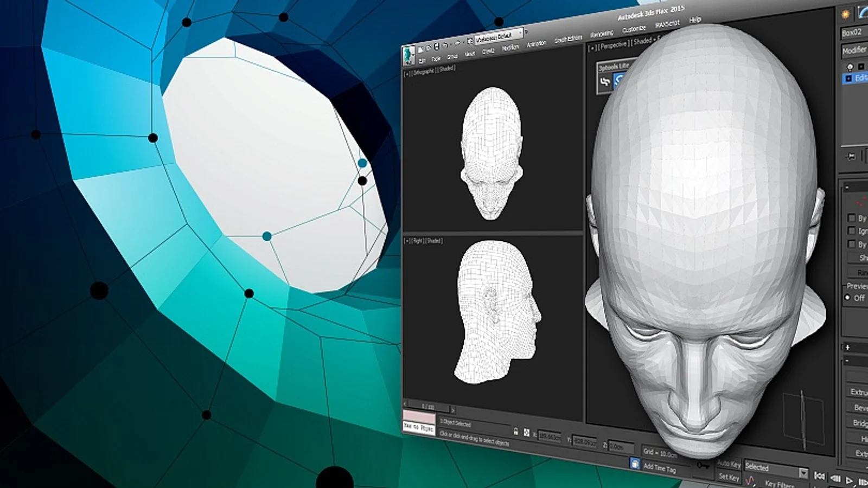
Task: Click the time slider left arrow
Action: [405, 404]
